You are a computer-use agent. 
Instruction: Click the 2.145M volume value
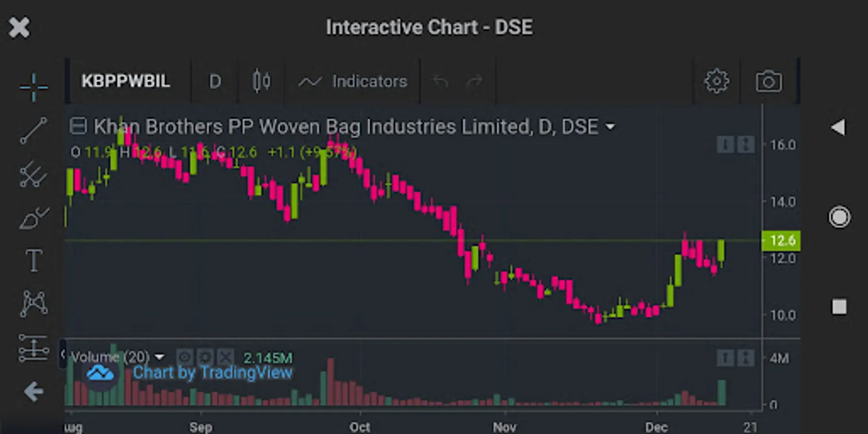point(268,358)
